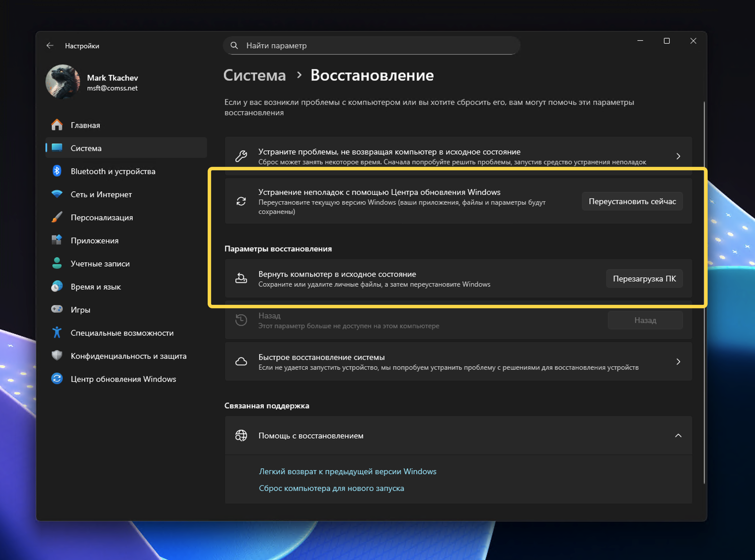Image resolution: width=755 pixels, height=560 pixels.
Task: Click the Приложения apps icon
Action: [57, 240]
